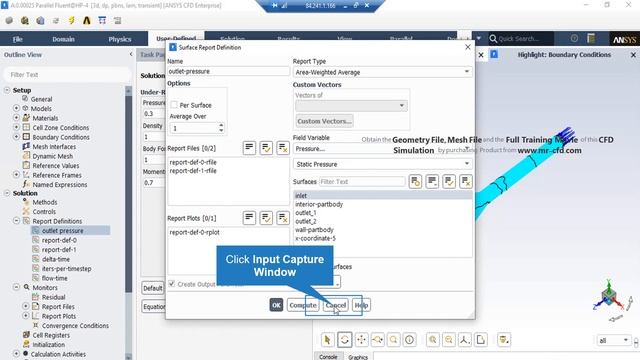Click the help question mark icon in ribbon

point(574,38)
